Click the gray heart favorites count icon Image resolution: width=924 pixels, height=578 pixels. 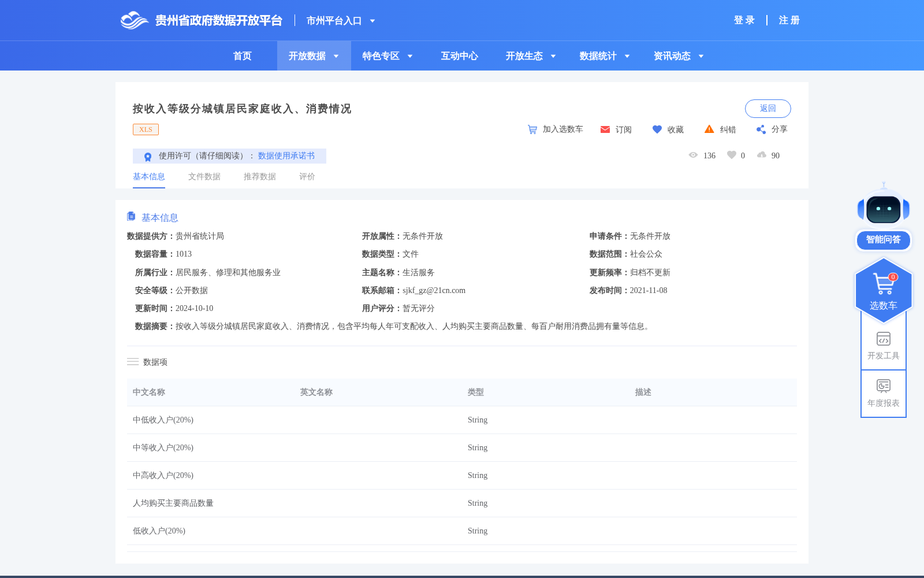tap(732, 155)
